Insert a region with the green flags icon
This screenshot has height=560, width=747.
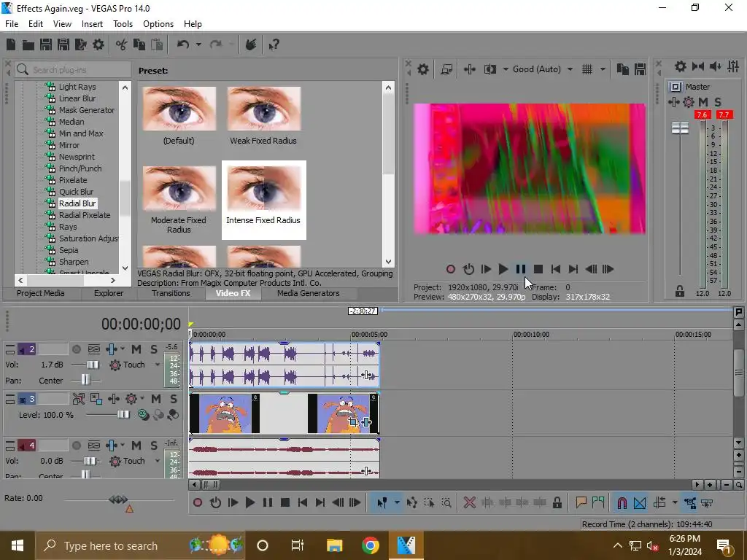coord(598,502)
